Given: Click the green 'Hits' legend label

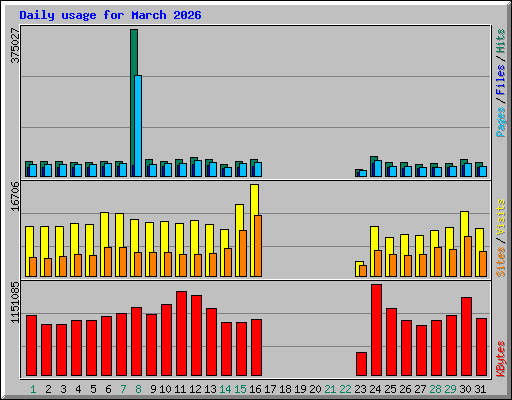Looking at the screenshot, I should click(x=501, y=41).
